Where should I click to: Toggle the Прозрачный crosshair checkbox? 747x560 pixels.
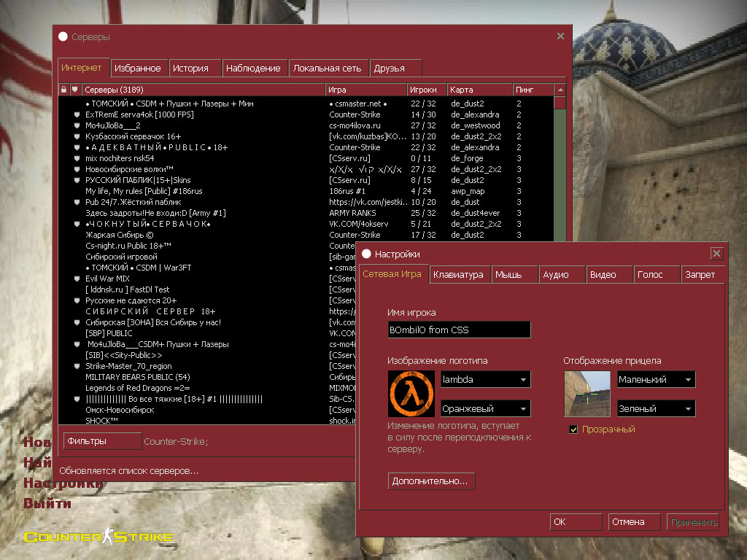coord(573,429)
